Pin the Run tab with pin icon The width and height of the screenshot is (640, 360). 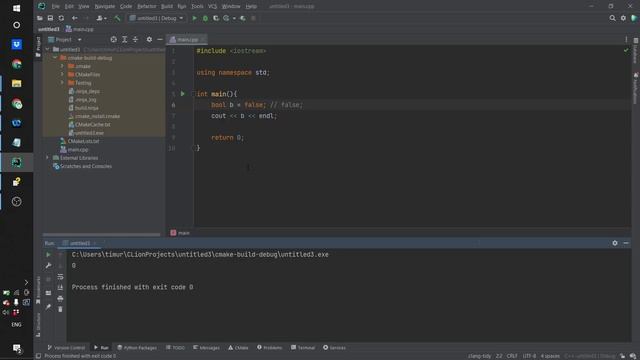(48, 307)
